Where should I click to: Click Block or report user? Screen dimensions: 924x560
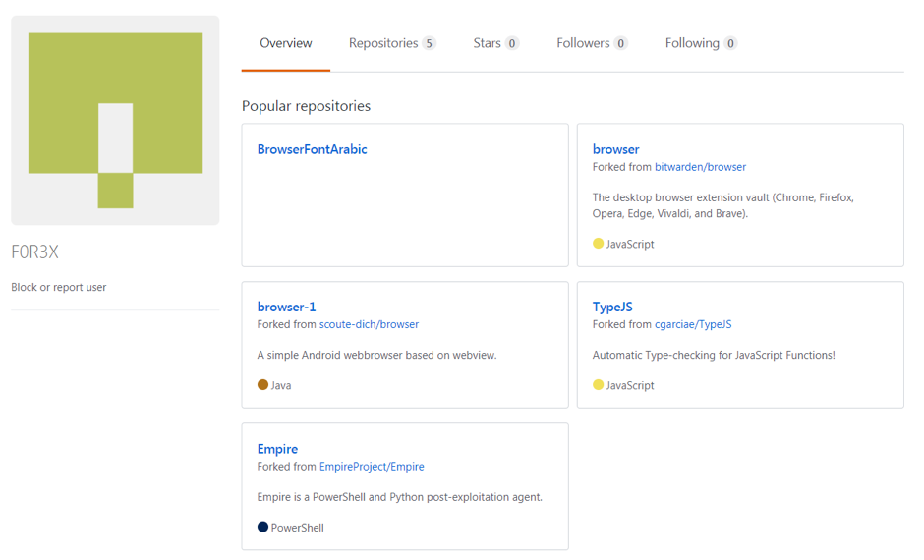(58, 287)
